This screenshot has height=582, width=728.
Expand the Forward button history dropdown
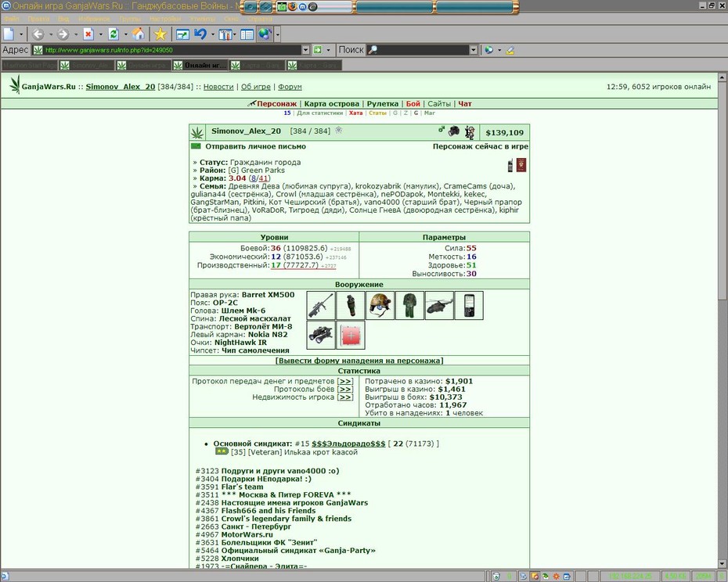76,34
